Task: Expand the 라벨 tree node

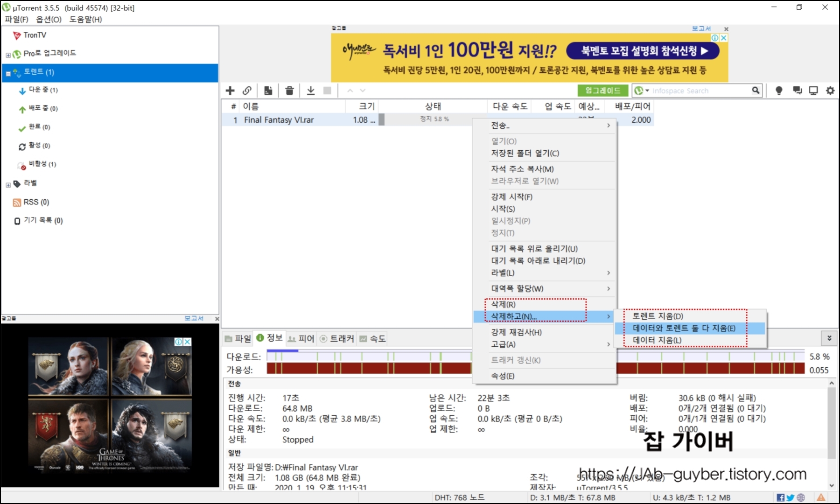Action: click(x=8, y=185)
